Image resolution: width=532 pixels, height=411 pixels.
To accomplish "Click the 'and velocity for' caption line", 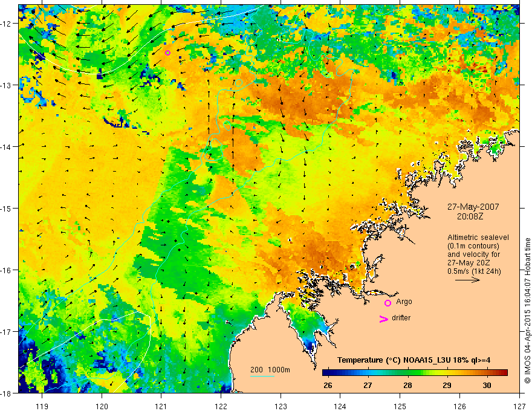I will [473, 254].
